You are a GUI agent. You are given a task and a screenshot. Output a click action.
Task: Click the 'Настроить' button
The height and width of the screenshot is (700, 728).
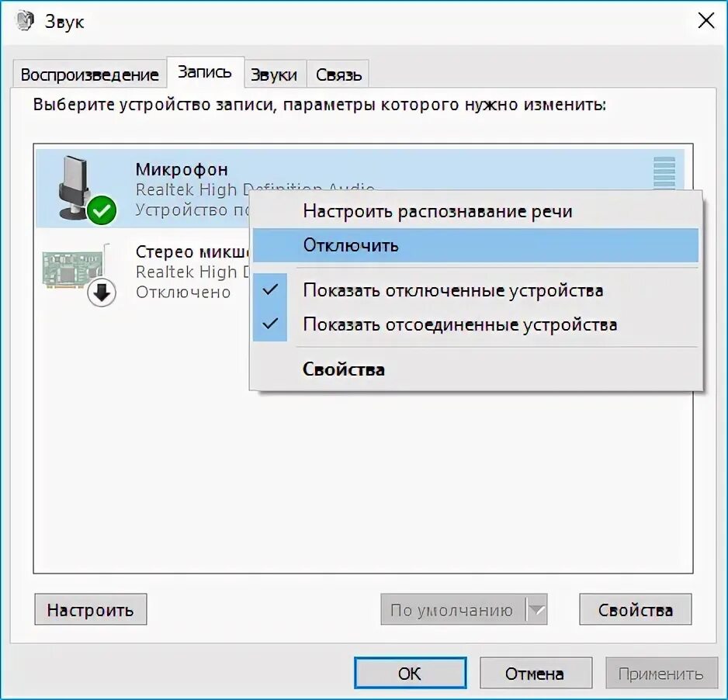pos(91,609)
